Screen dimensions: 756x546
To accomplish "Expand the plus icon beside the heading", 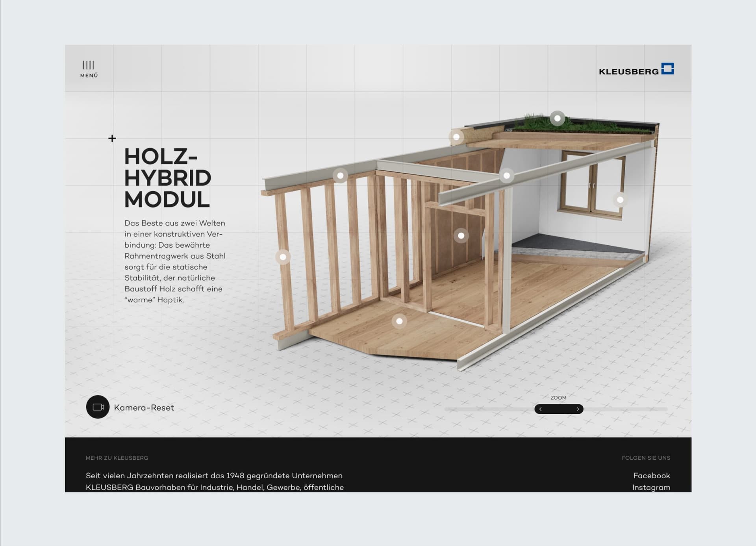I will pyautogui.click(x=113, y=138).
